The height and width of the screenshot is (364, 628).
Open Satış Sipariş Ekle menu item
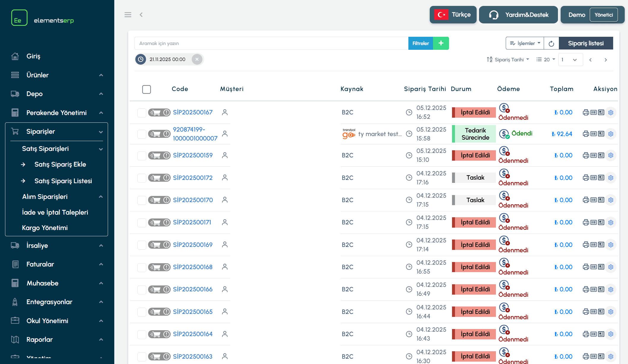[60, 165]
